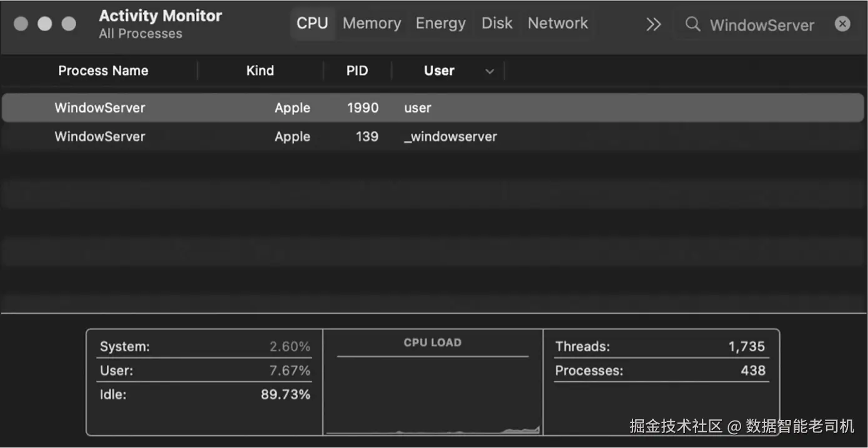Close the Activity Monitor window
This screenshot has width=868, height=448.
(x=21, y=24)
